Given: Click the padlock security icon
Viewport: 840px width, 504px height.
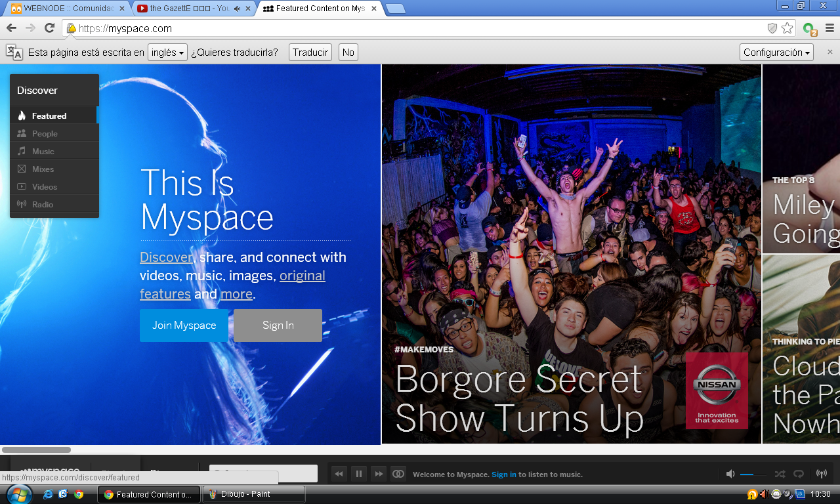Looking at the screenshot, I should tap(71, 28).
